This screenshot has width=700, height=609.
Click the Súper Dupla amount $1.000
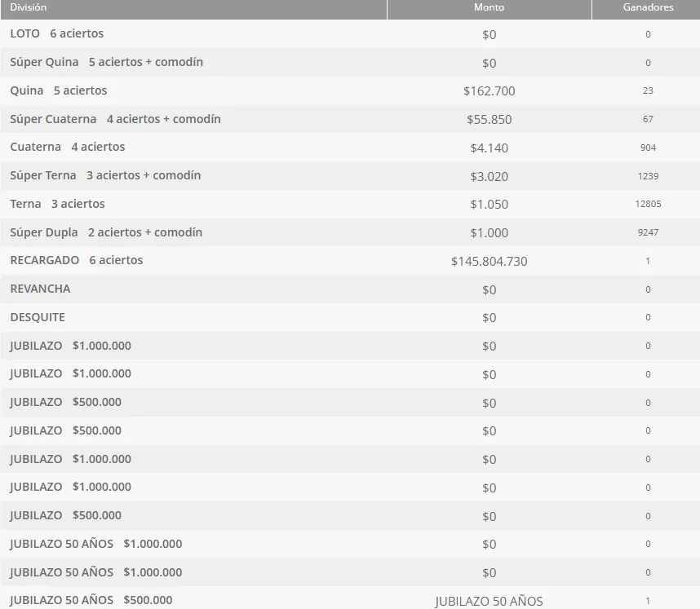tap(489, 233)
